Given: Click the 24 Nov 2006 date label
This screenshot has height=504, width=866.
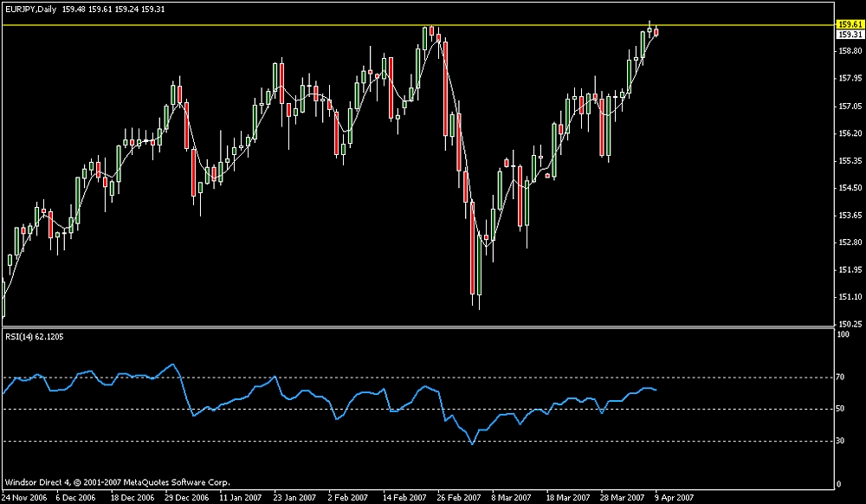Looking at the screenshot, I should click(x=24, y=498).
